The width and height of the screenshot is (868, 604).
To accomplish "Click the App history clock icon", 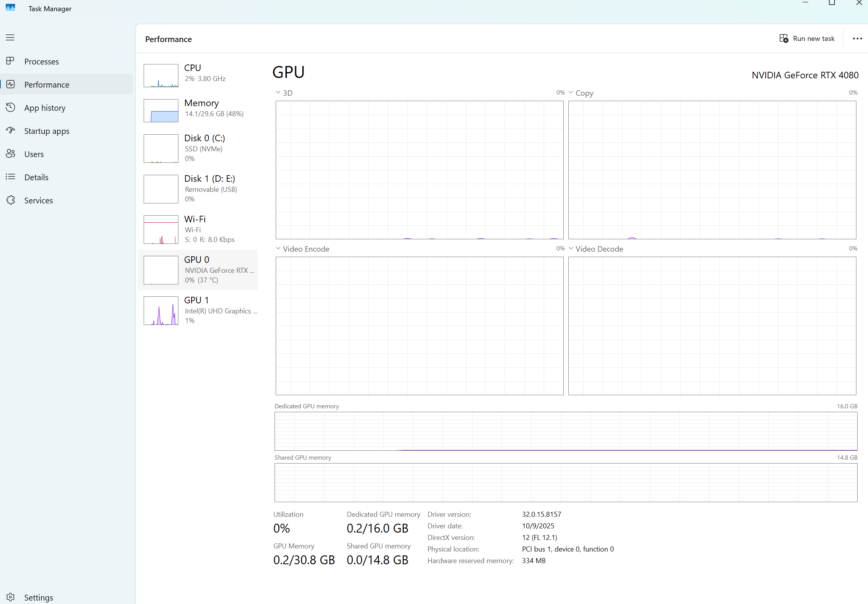I will pos(10,107).
